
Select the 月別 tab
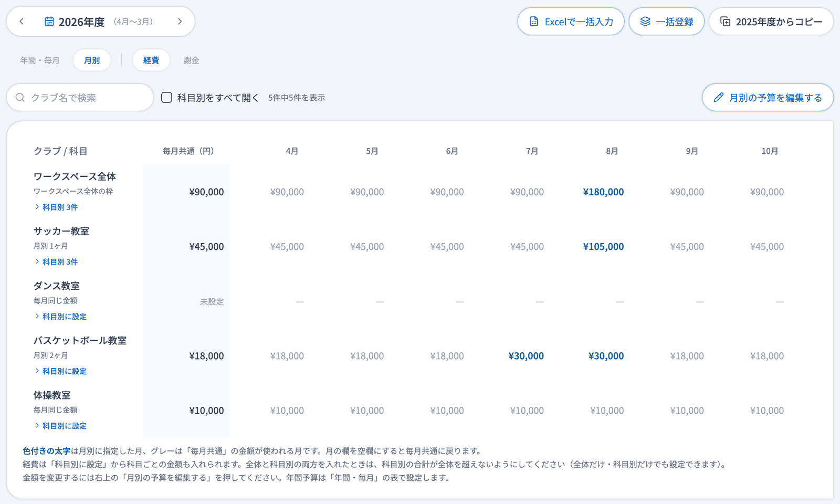(92, 60)
